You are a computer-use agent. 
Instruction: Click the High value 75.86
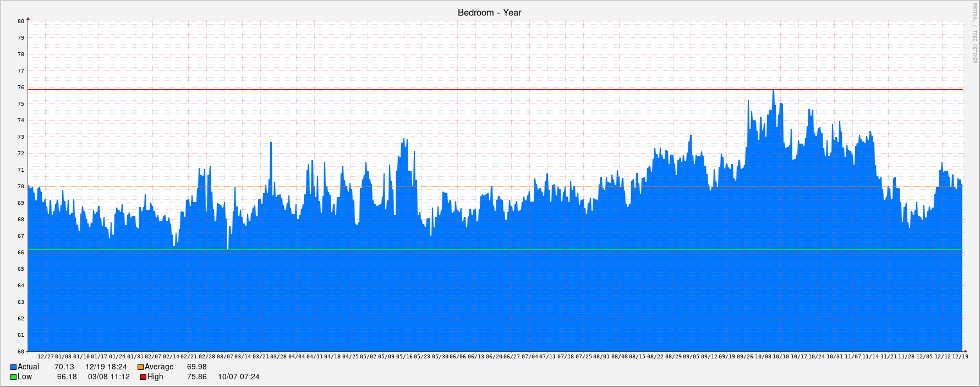click(196, 377)
